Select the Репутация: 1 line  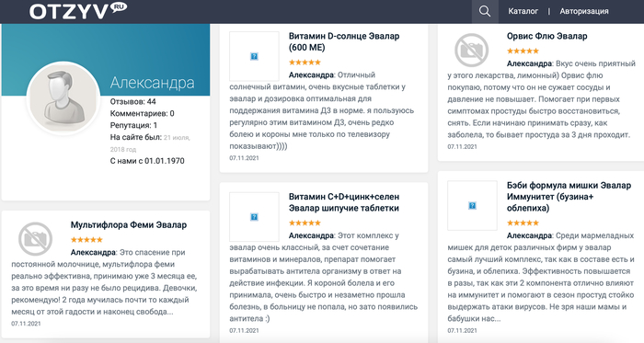(133, 125)
